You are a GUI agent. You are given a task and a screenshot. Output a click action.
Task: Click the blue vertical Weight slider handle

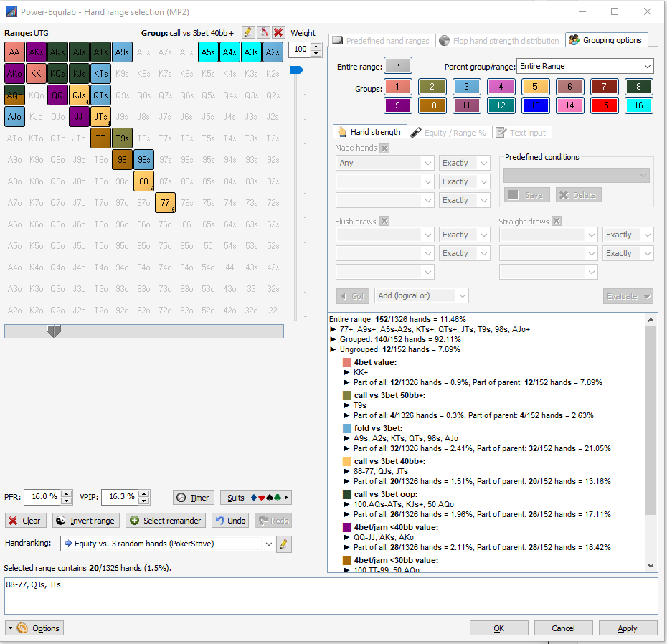click(x=296, y=70)
